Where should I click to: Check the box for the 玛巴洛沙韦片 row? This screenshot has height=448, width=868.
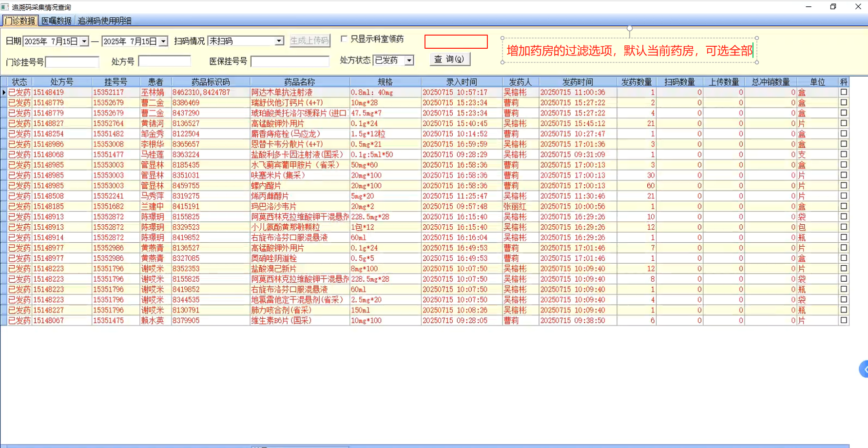click(x=844, y=206)
